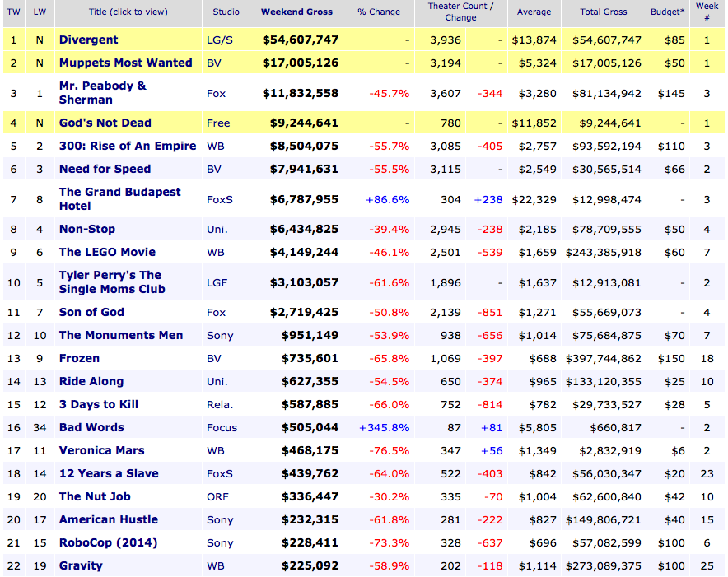The image size is (728, 577).
Task: Click FoxS studio in 12 Years a Slave row
Action: 220,474
